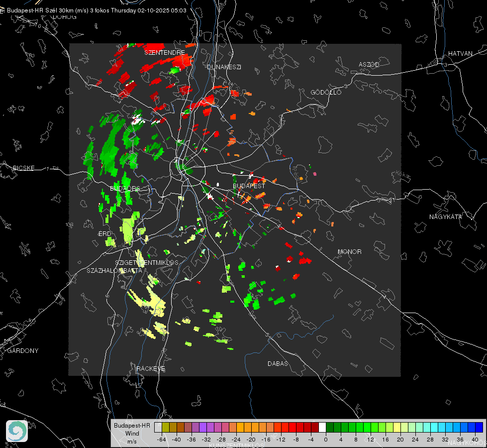The width and height of the screenshot is (487, 448).
Task: Select the GÁRDONY label
Action: click(x=23, y=351)
